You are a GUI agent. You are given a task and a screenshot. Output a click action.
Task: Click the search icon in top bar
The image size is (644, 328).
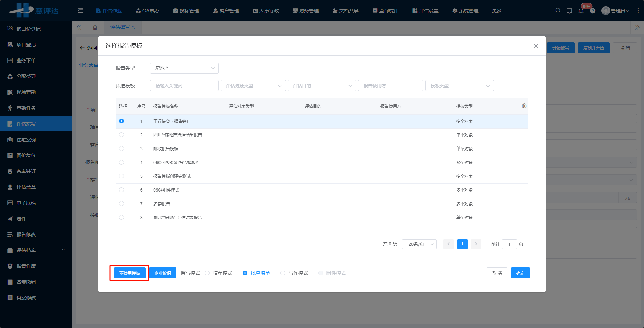(558, 11)
